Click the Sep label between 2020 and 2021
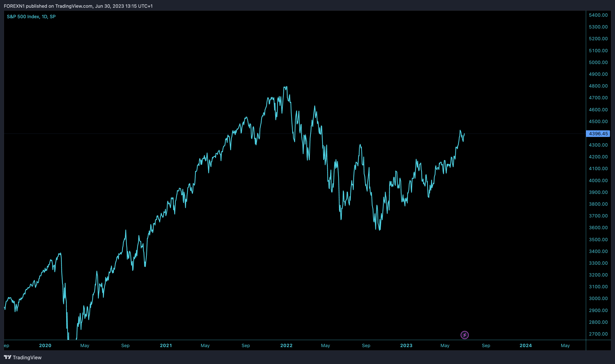This screenshot has width=615, height=364. [x=125, y=345]
